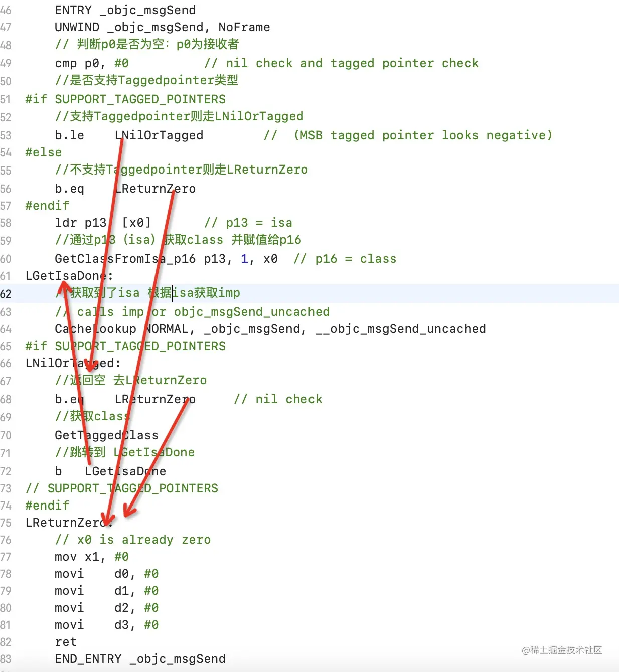Click the 'LGetIsaDone:' label on line 61
The image size is (619, 672).
(69, 276)
